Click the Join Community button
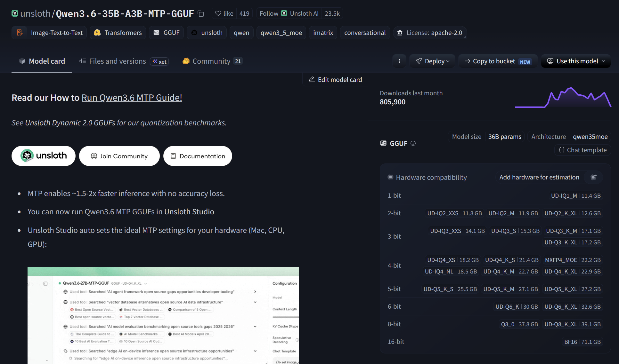The width and height of the screenshot is (619, 364). [x=119, y=156]
